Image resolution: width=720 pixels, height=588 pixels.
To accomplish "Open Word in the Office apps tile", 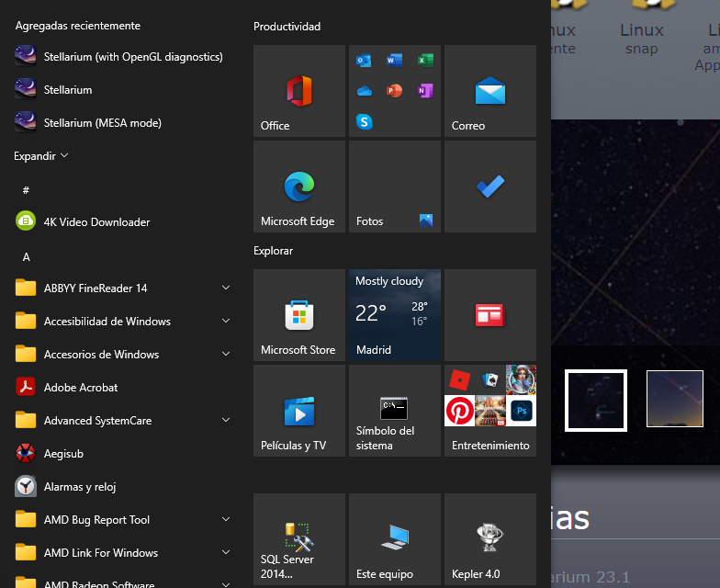I will click(395, 61).
